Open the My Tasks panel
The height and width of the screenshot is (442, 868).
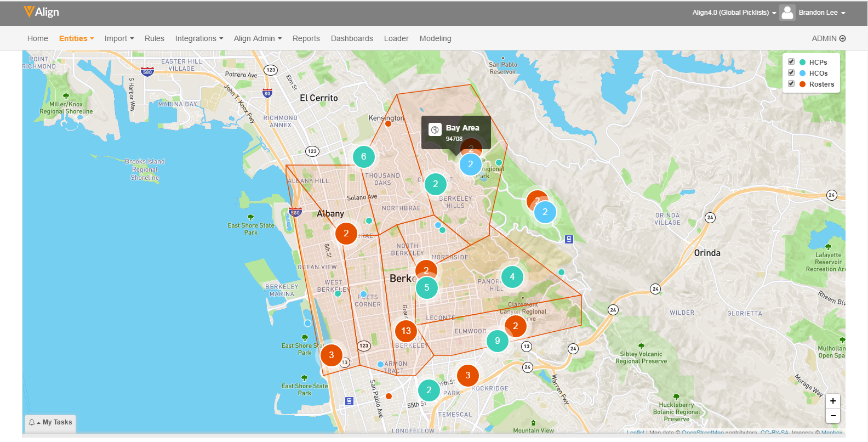[x=50, y=422]
